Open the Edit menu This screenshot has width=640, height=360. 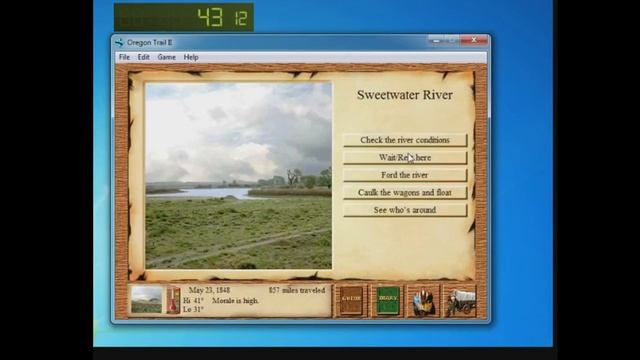143,57
